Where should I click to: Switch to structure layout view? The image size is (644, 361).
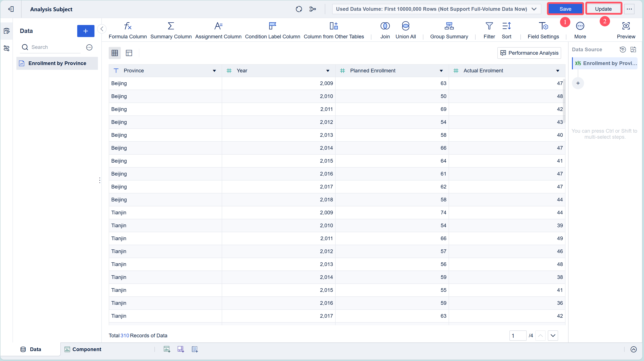tap(129, 53)
